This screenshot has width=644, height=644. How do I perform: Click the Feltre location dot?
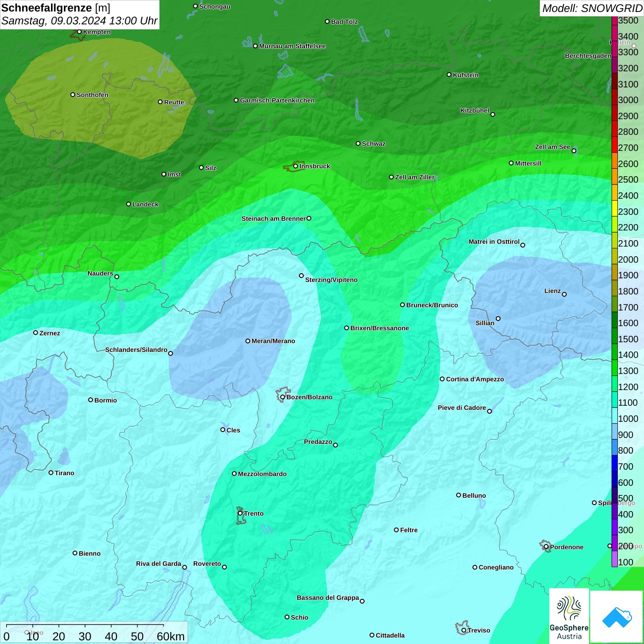coord(396,530)
